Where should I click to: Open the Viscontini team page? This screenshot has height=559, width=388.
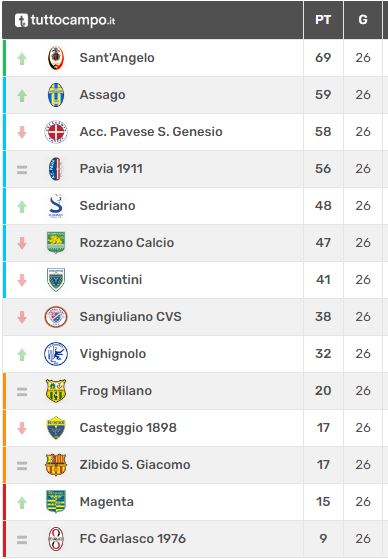tap(111, 280)
